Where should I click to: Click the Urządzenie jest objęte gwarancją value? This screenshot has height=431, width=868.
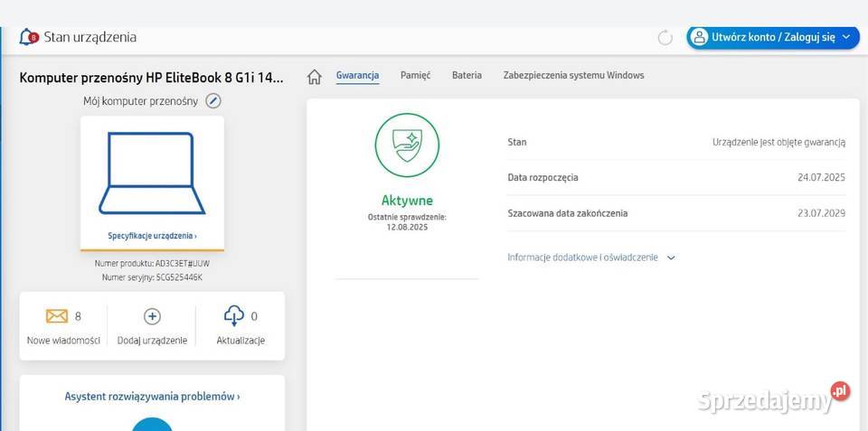tap(778, 142)
